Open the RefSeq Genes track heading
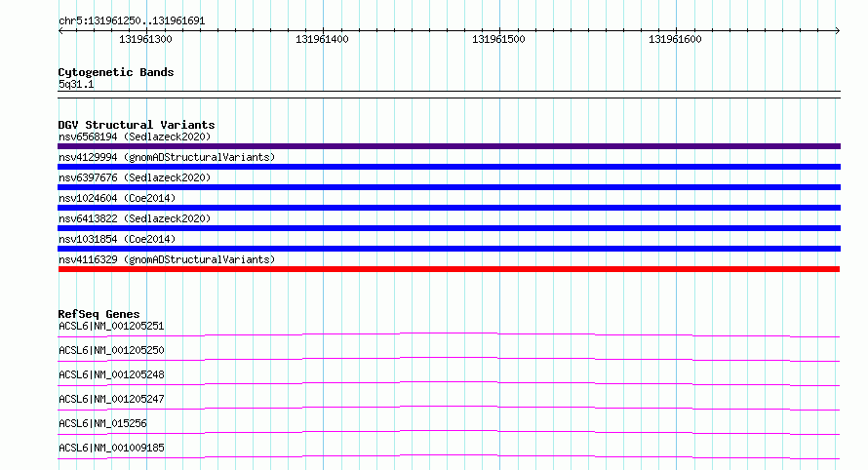Viewport: 868px width, 470px height. (x=99, y=314)
